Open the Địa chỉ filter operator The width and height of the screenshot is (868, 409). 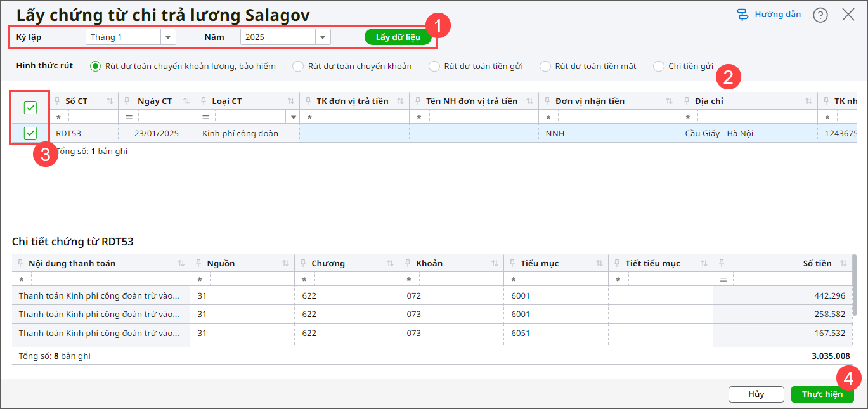point(689,117)
